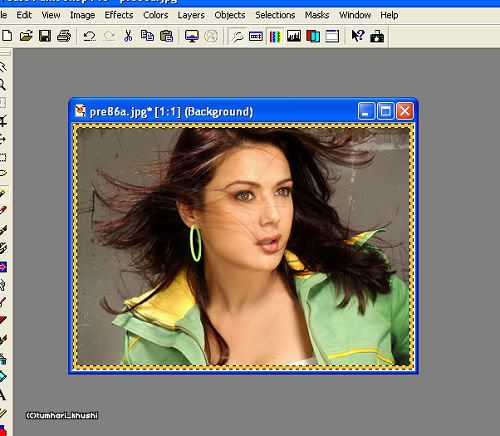Toggle the Overview window
The height and width of the screenshot is (436, 500).
(x=332, y=36)
